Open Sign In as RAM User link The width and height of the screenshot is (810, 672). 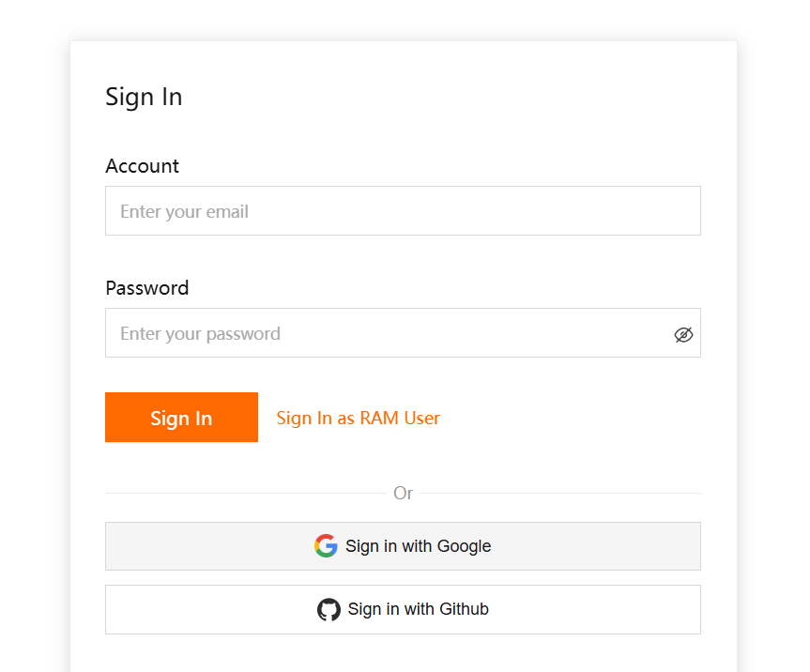(x=358, y=418)
